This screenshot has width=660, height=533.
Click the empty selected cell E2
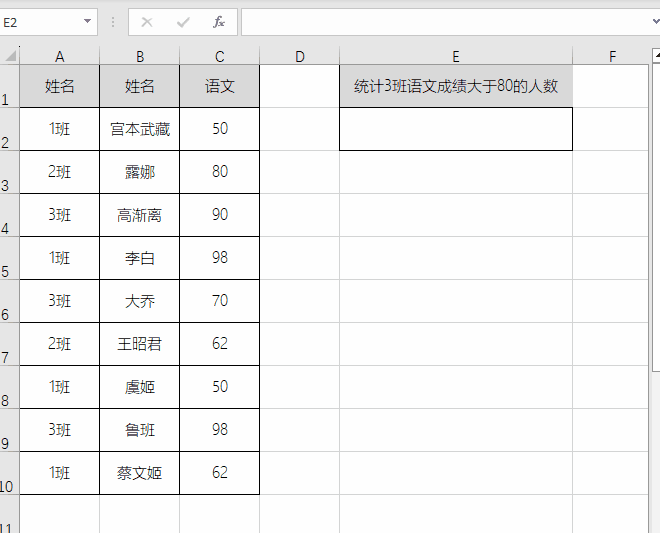click(x=456, y=129)
